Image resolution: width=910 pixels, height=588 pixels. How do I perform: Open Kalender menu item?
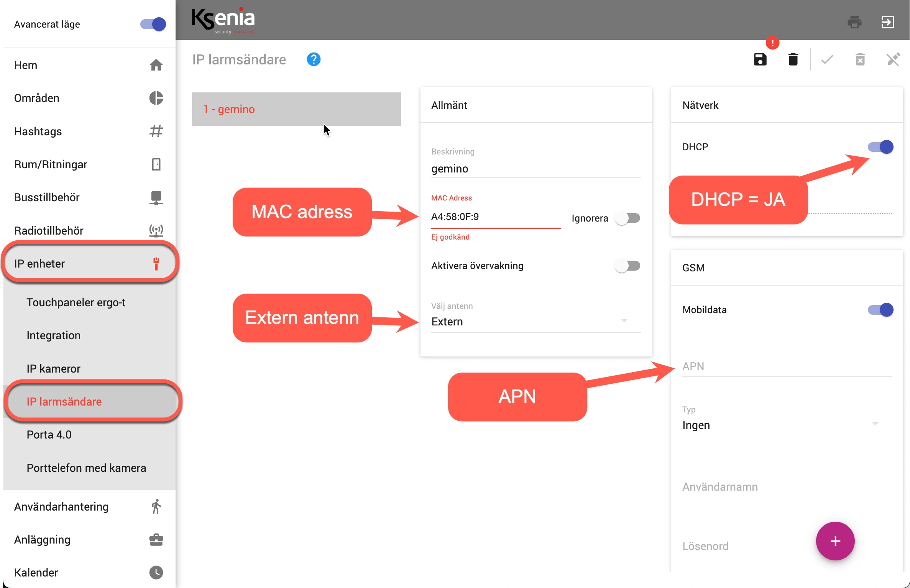coord(89,573)
